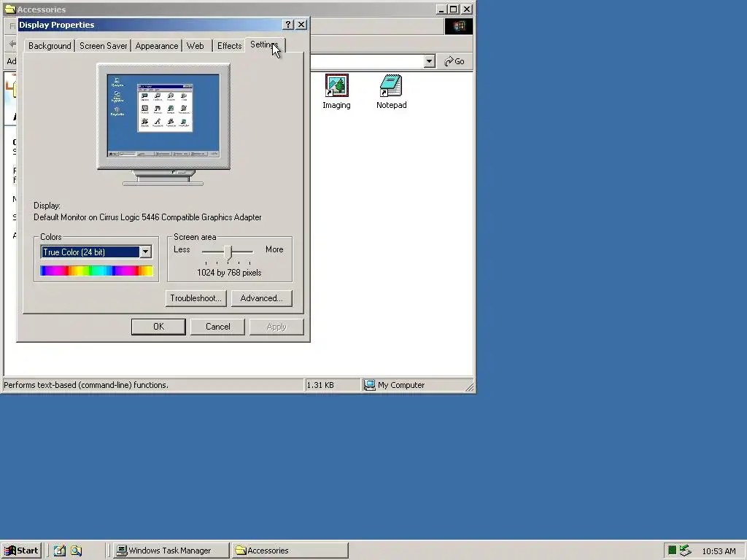Click the Screen area slider thumb

coord(228,252)
